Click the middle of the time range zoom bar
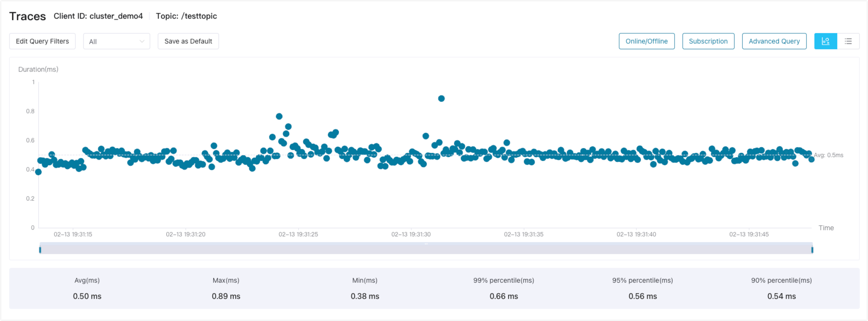 click(426, 248)
